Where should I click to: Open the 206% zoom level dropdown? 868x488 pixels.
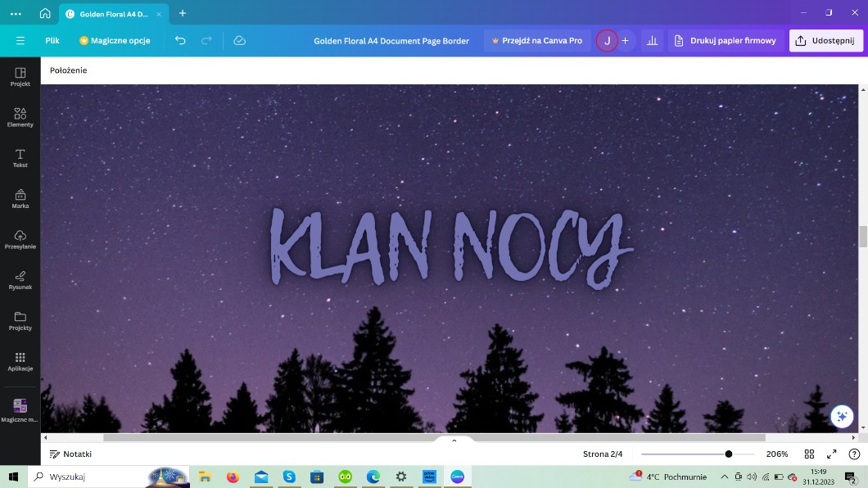[x=776, y=454]
